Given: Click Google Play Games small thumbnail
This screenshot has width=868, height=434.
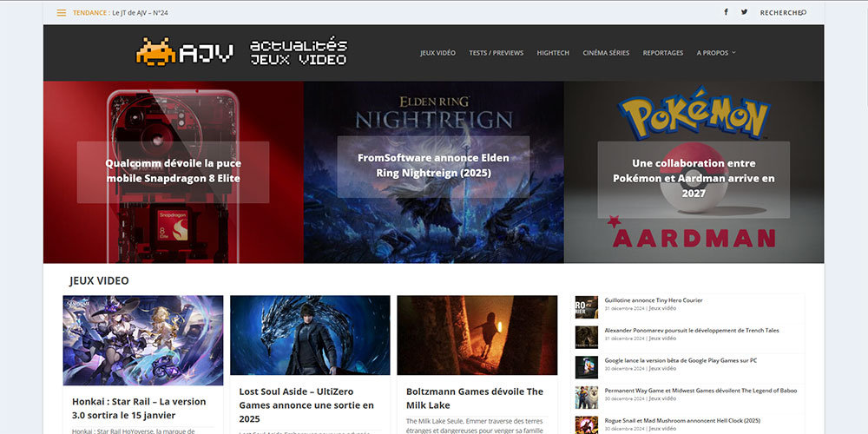Looking at the screenshot, I should 586,367.
